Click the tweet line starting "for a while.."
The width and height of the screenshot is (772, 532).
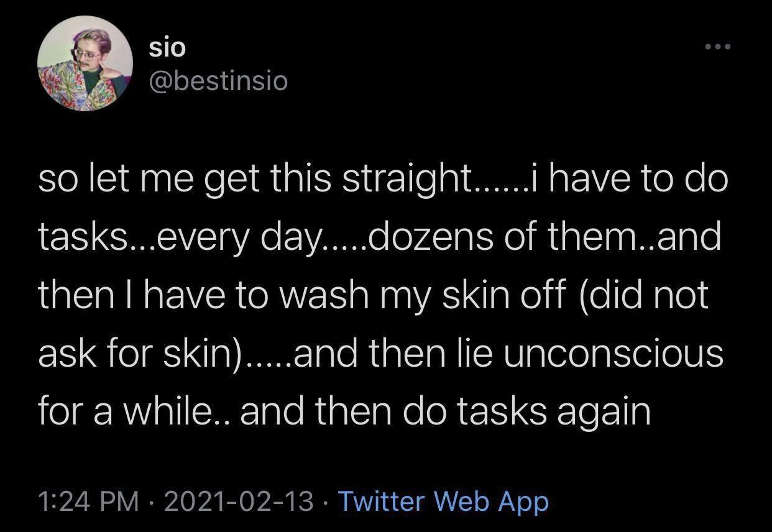click(x=344, y=411)
